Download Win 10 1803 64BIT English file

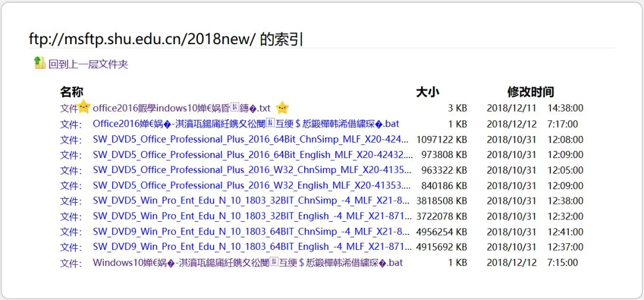(252, 247)
